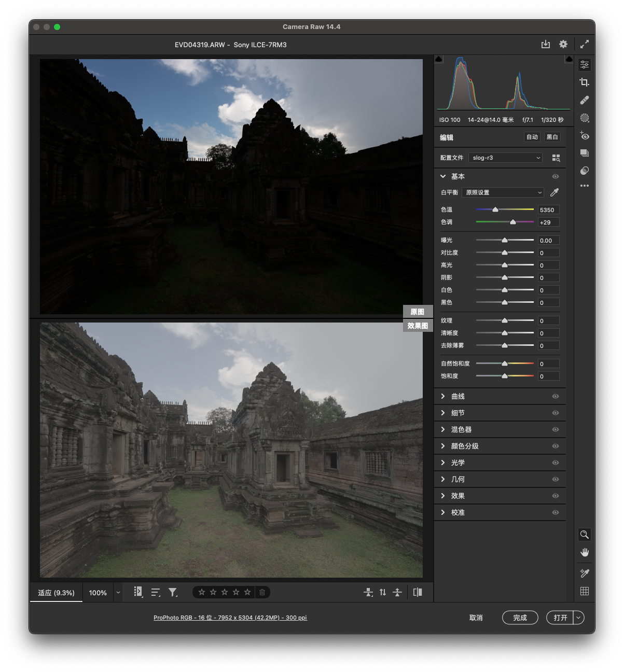This screenshot has width=624, height=672.
Task: Toggle visibility eye for 曲线 panel
Action: click(x=556, y=396)
